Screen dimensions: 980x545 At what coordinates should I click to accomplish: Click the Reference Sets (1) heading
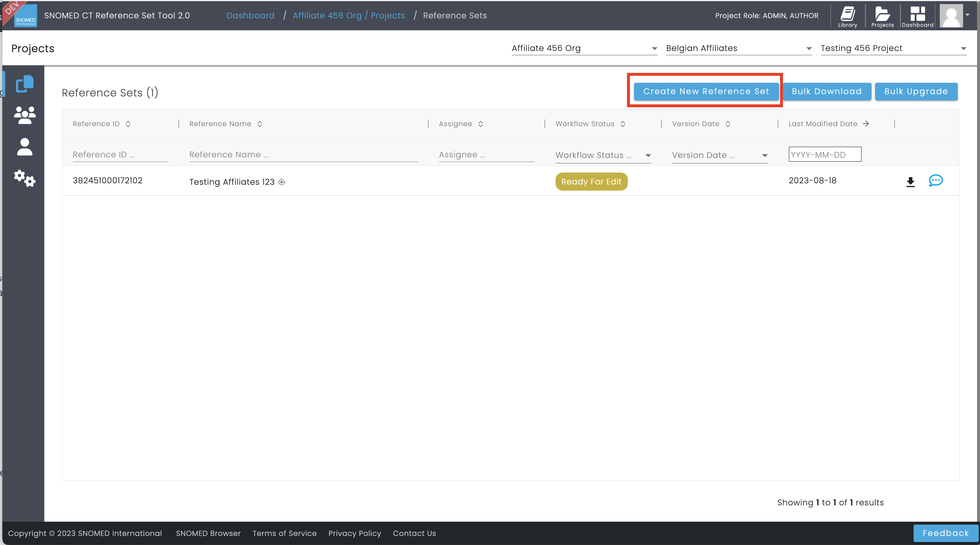(110, 92)
